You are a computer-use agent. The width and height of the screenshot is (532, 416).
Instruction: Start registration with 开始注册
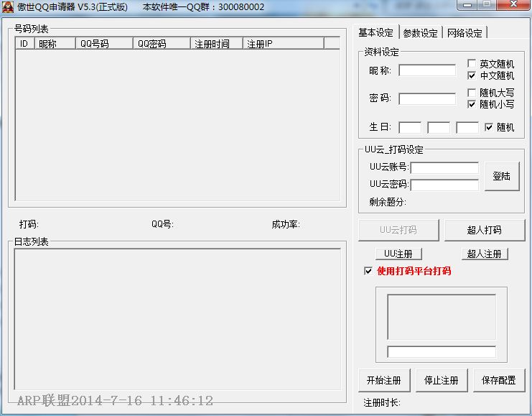(x=384, y=380)
